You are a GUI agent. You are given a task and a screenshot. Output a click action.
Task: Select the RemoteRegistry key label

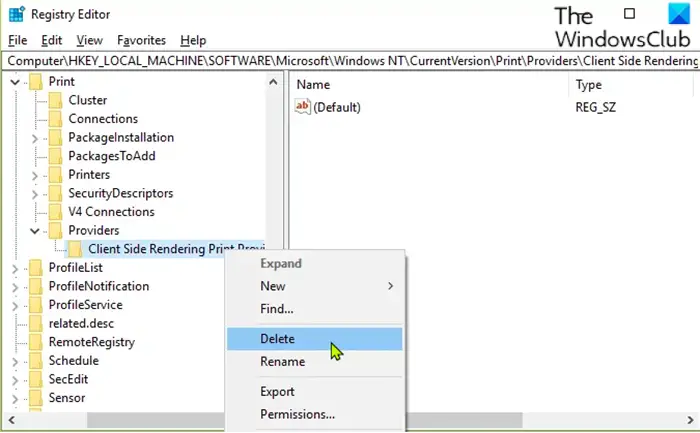pos(92,342)
